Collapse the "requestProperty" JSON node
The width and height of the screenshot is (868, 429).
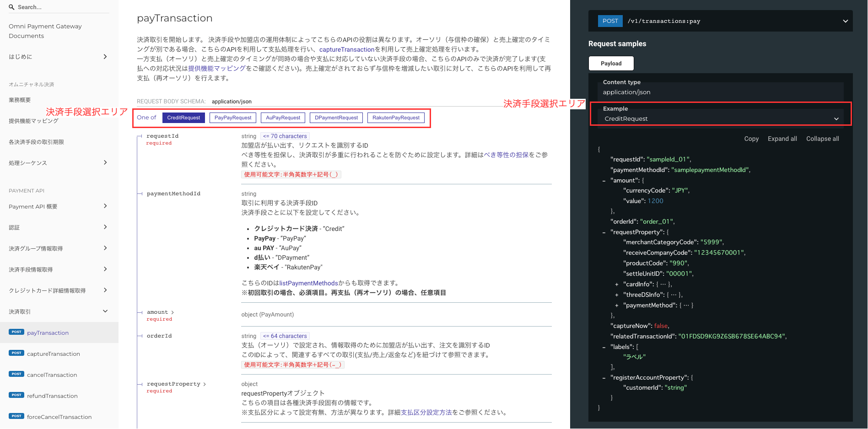point(604,232)
